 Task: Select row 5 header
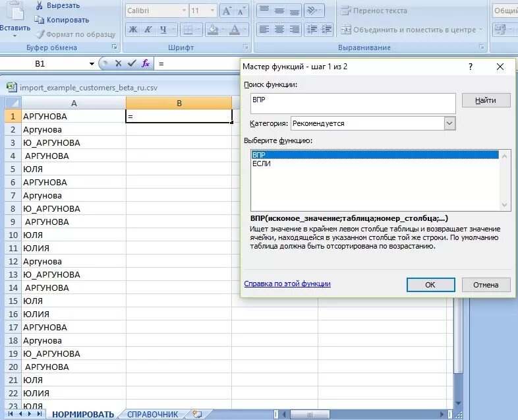[13, 169]
